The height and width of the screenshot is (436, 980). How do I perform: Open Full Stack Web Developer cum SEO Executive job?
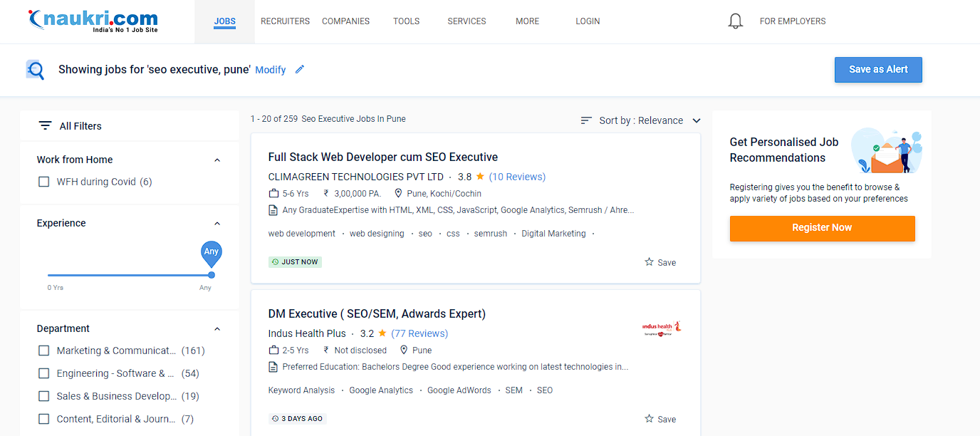[383, 157]
